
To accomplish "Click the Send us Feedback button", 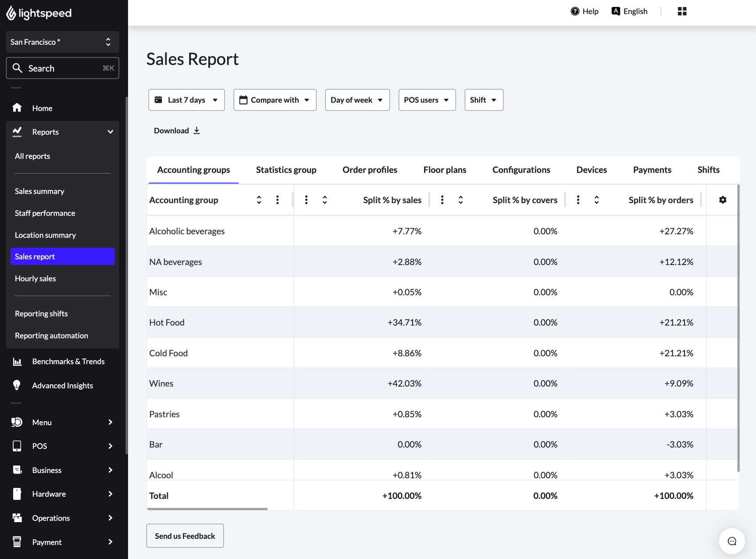I will [x=185, y=536].
